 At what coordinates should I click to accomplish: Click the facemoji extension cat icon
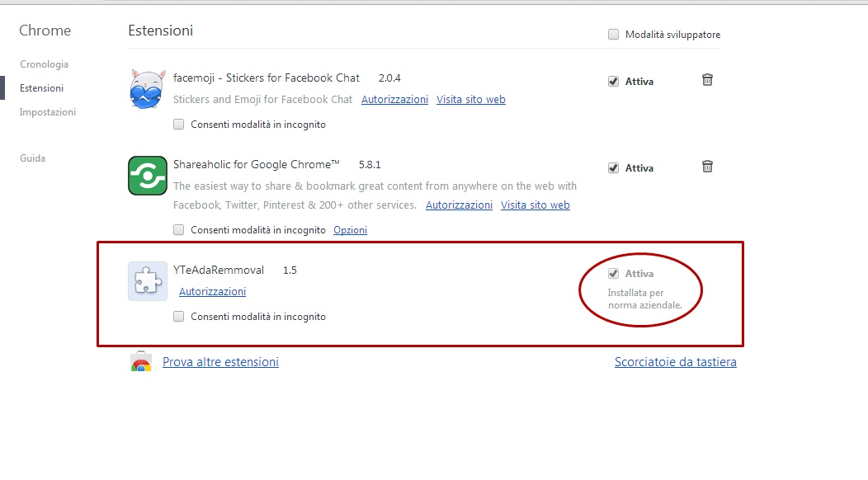pos(147,89)
